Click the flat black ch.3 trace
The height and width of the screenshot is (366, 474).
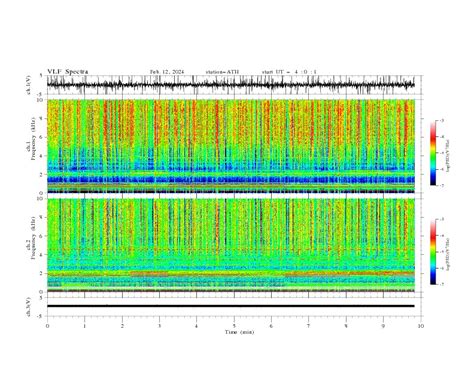tap(231, 306)
